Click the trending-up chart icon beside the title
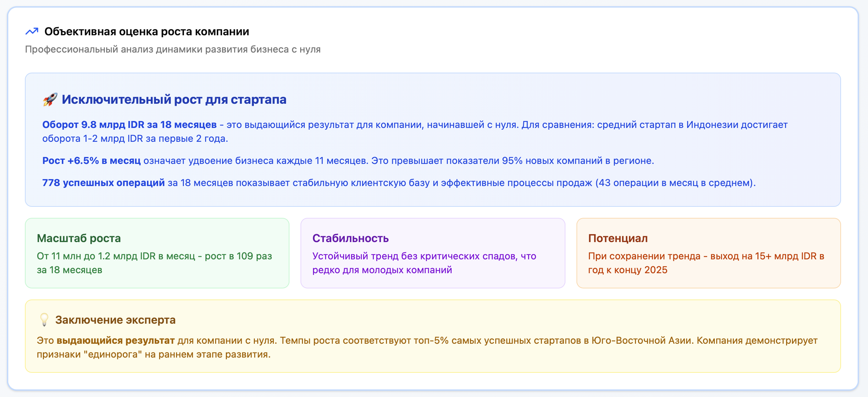Viewport: 868px width, 397px height. pos(32,31)
